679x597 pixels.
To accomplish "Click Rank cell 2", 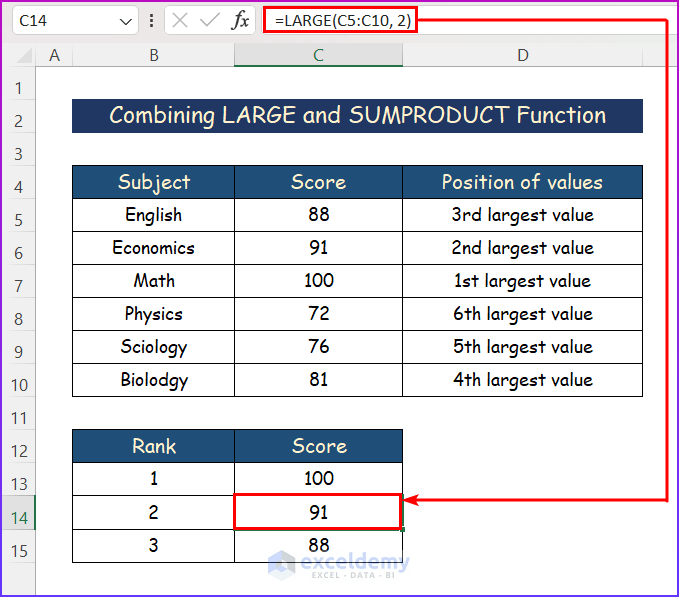I will click(x=153, y=512).
